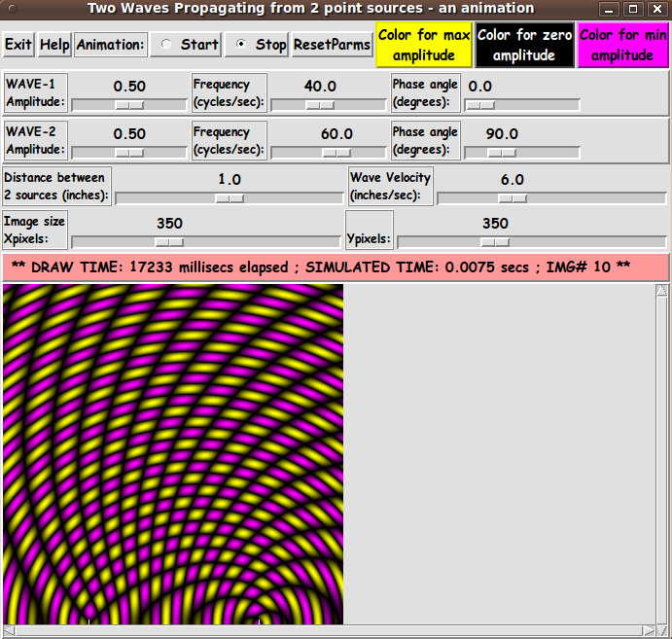Click the window menu button in title bar
The width and height of the screenshot is (672, 639).
click(13, 9)
